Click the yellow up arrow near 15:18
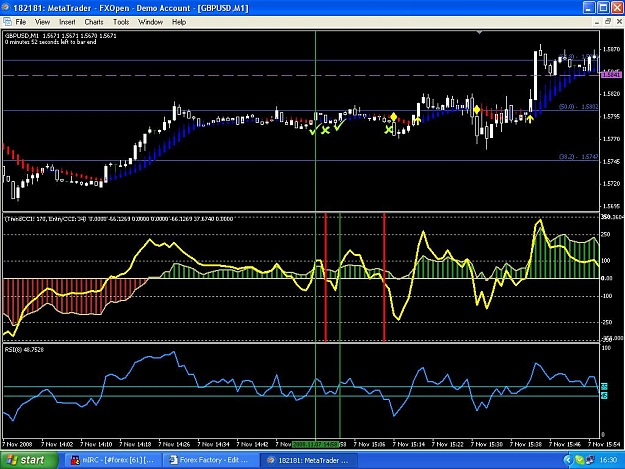 [x=417, y=120]
